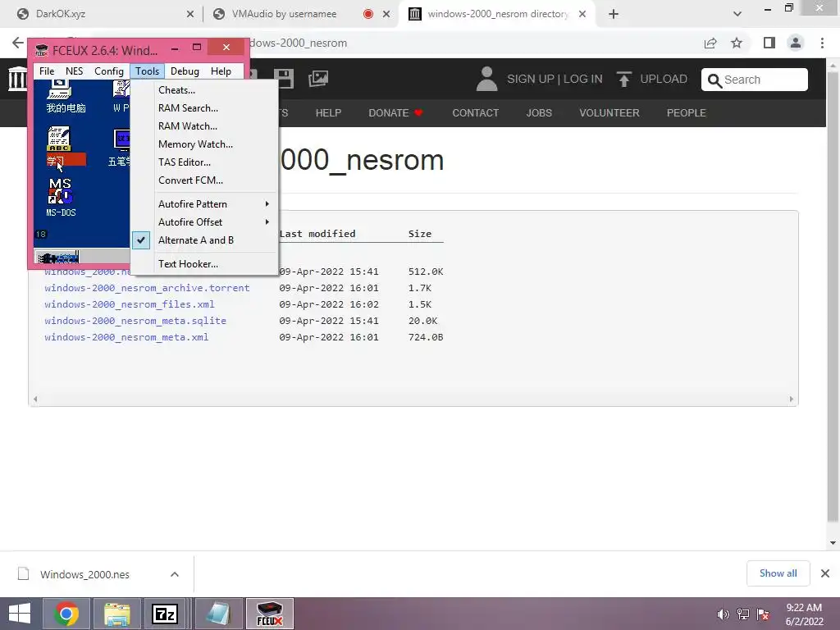Open the DONATE link
The height and width of the screenshot is (630, 840).
tap(395, 113)
